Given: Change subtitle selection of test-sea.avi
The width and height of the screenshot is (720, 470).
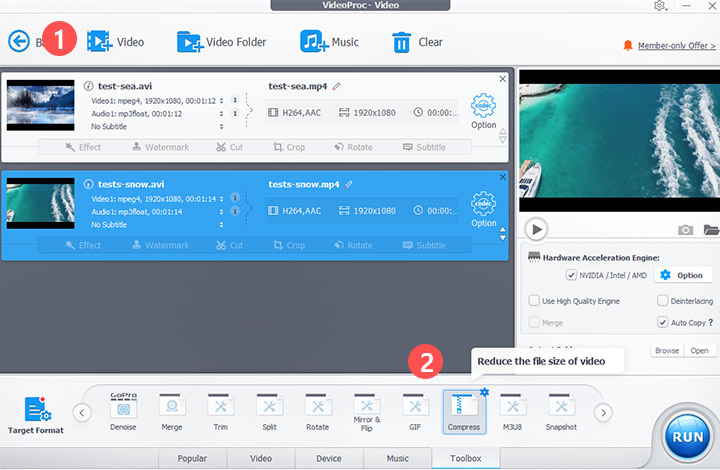Looking at the screenshot, I should tap(221, 126).
